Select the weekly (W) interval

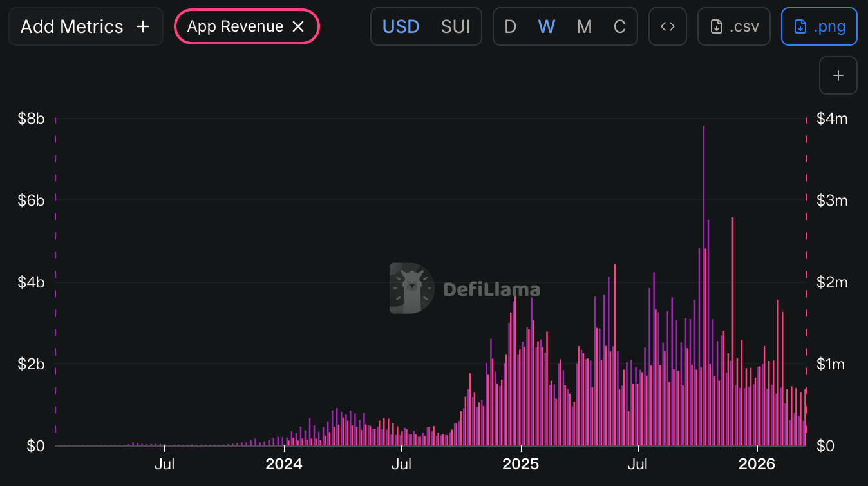click(x=547, y=26)
